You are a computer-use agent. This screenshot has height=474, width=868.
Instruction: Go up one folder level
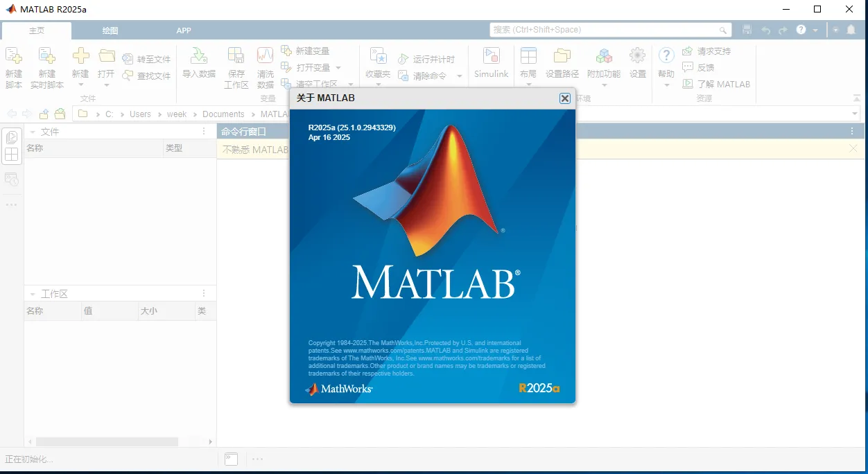(x=44, y=114)
